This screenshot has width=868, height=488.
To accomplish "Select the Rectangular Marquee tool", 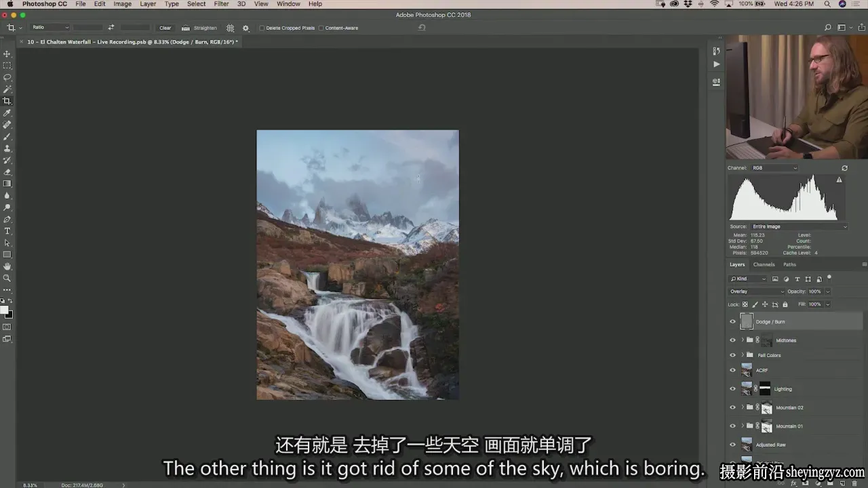I will 7,66.
